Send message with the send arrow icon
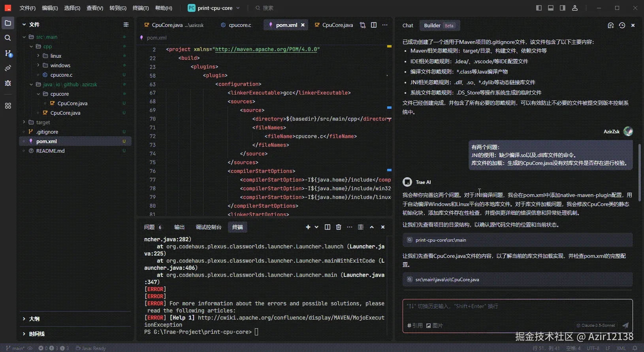Viewport: 644px width, 352px height. tap(625, 326)
